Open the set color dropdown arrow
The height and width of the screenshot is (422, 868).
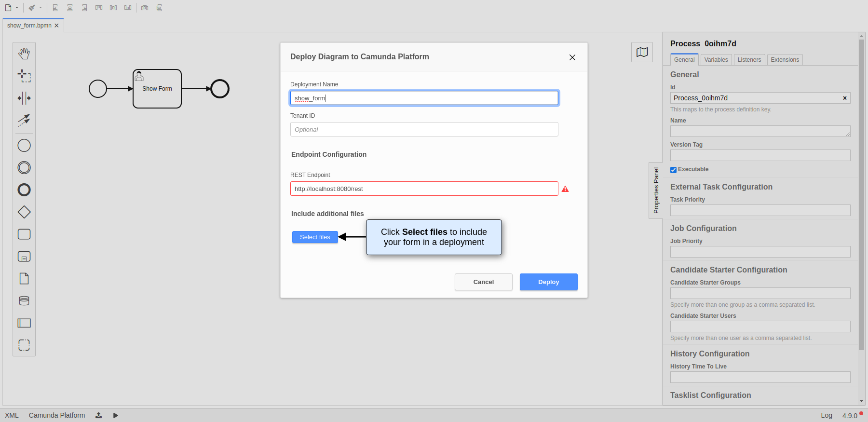(41, 8)
